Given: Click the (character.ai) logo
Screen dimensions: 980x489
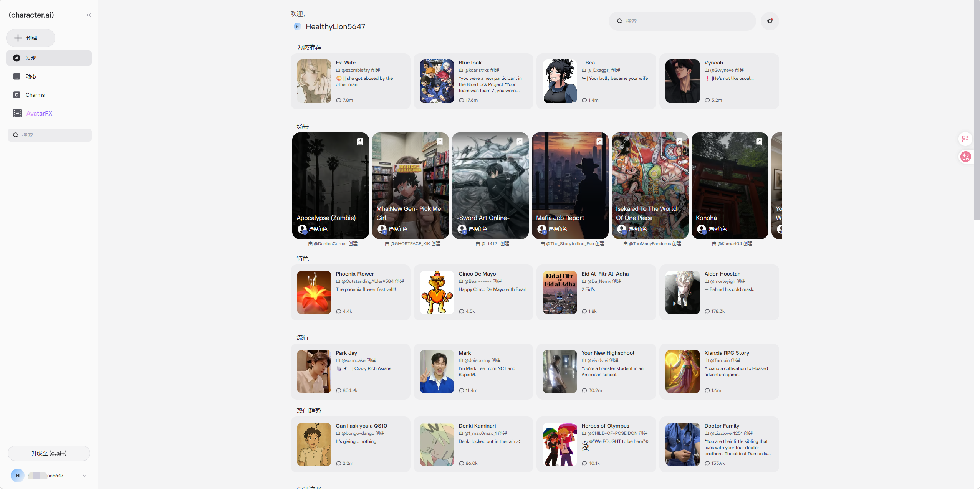Looking at the screenshot, I should 31,15.
